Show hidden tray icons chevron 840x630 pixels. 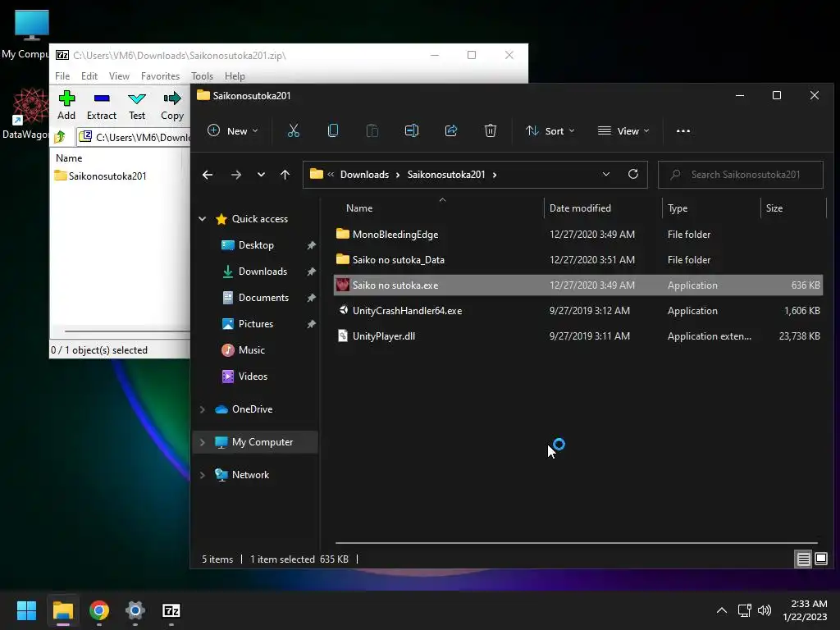tap(722, 610)
